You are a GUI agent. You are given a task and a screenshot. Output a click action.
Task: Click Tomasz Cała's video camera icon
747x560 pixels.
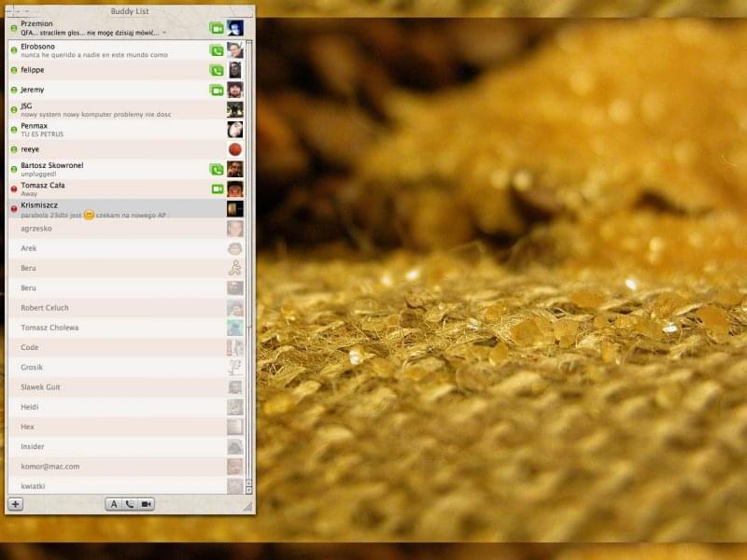(x=217, y=189)
